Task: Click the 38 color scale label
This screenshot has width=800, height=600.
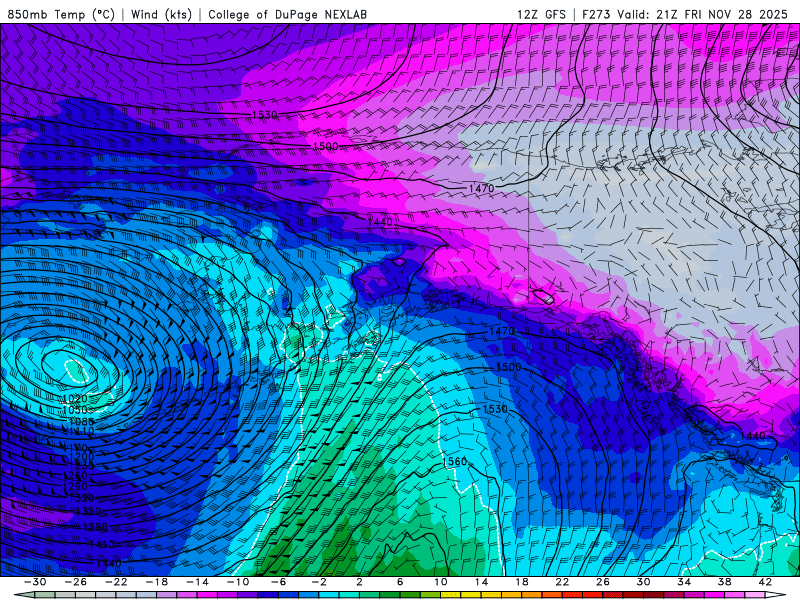Action: (x=724, y=582)
